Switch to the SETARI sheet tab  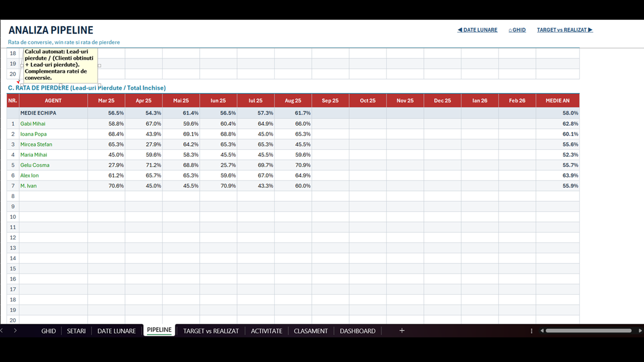(x=76, y=331)
